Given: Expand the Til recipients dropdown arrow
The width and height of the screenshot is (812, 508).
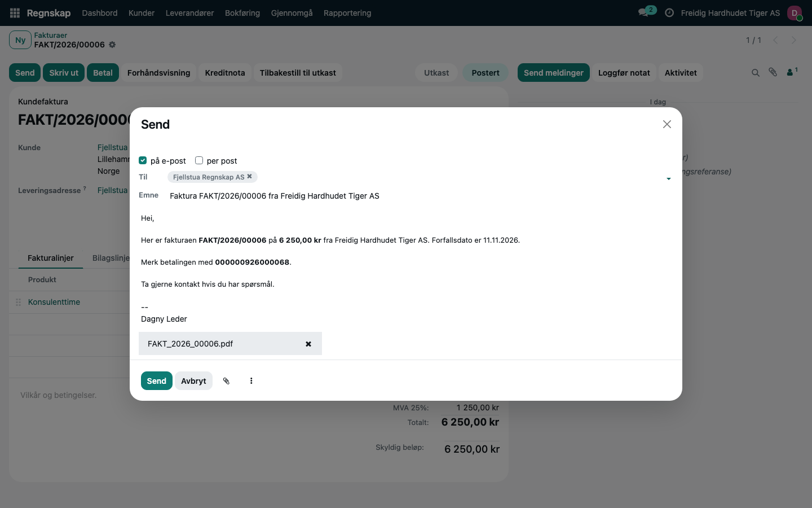Looking at the screenshot, I should (669, 179).
